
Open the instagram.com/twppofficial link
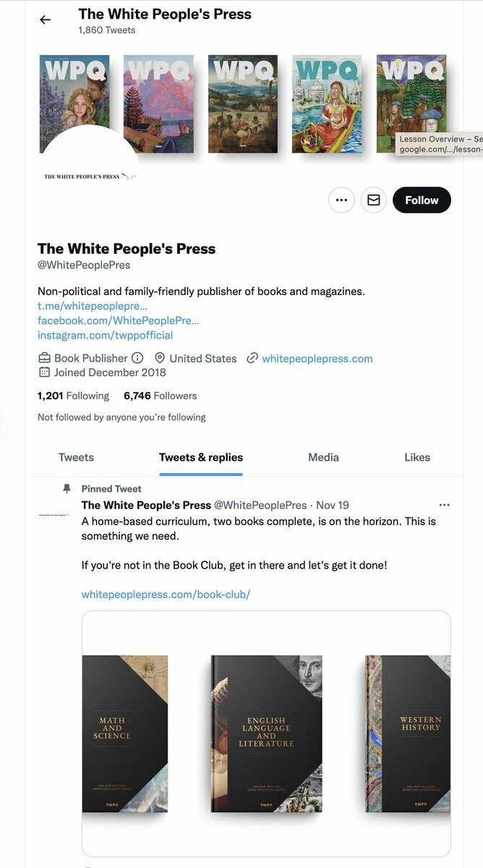106,335
